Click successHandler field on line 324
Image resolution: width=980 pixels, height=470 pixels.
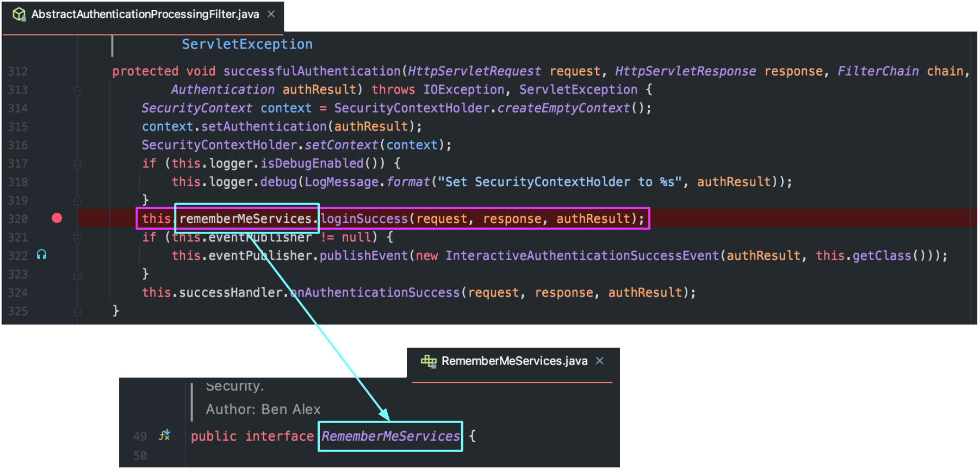click(x=231, y=293)
